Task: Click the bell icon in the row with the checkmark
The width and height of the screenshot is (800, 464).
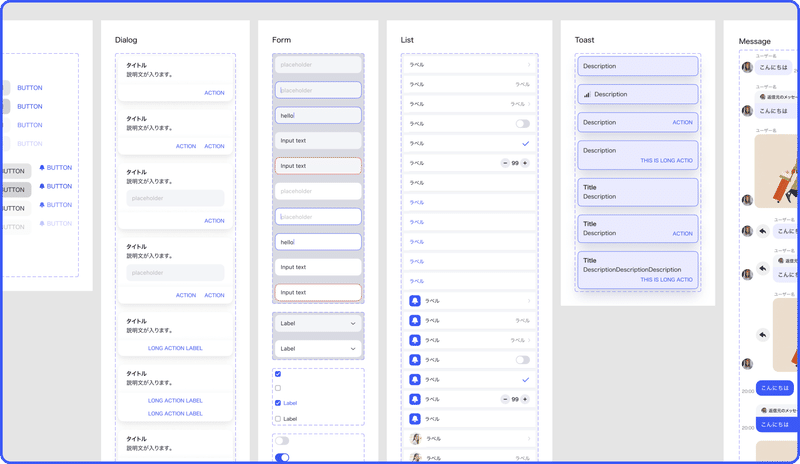Action: (x=415, y=380)
